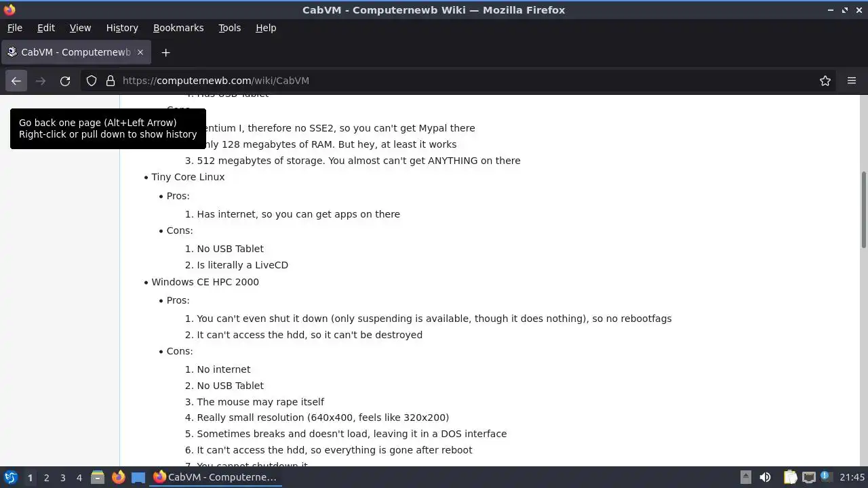Viewport: 868px width, 488px height.
Task: Click 'Sometimes breaks and doesn't load' line
Action: point(351,434)
